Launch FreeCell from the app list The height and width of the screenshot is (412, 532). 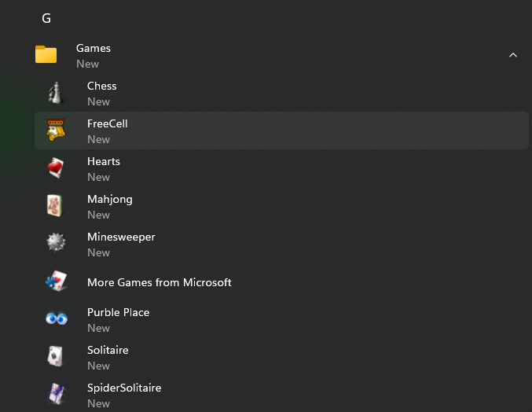pyautogui.click(x=108, y=123)
